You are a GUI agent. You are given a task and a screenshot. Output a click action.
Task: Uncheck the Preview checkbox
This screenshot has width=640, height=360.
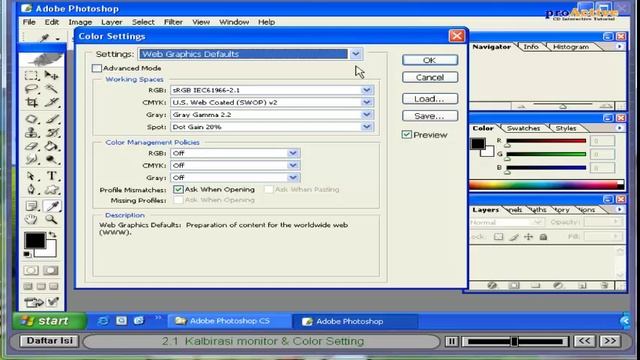tap(407, 135)
